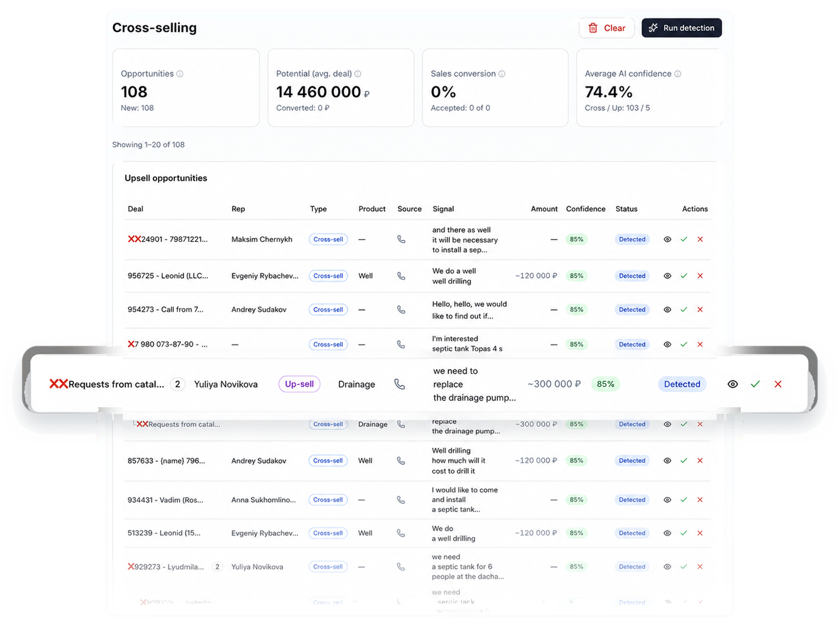Select the Cross-sell tag for Anna Sukhomlinova row
840x626 pixels.
click(x=328, y=500)
